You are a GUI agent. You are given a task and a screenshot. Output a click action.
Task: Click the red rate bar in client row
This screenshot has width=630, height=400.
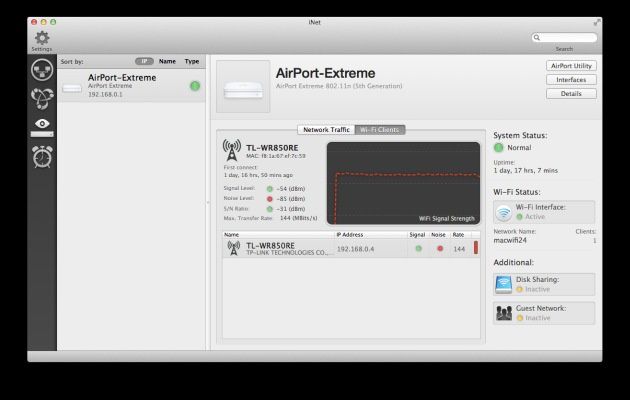(x=476, y=248)
